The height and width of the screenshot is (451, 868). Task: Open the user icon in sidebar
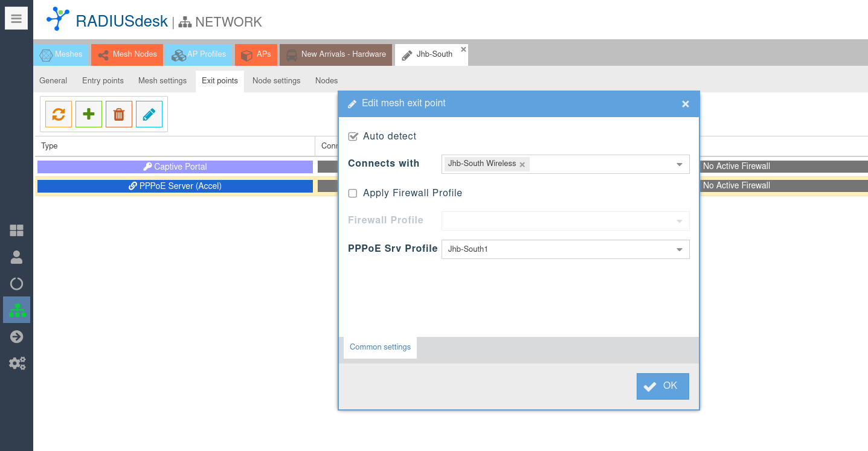tap(16, 257)
